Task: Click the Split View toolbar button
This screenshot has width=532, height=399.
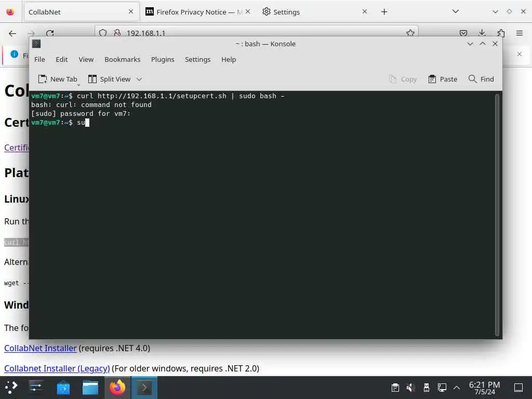Action: (x=109, y=79)
